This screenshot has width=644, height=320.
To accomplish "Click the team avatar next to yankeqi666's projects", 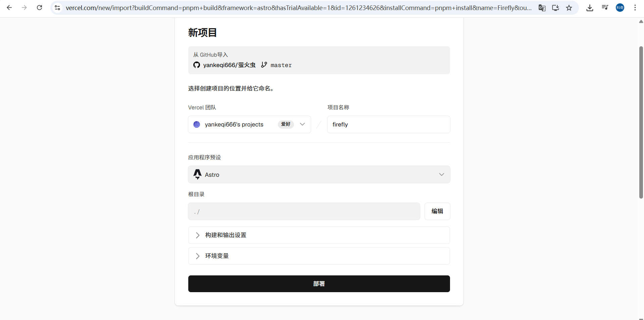I will (197, 124).
